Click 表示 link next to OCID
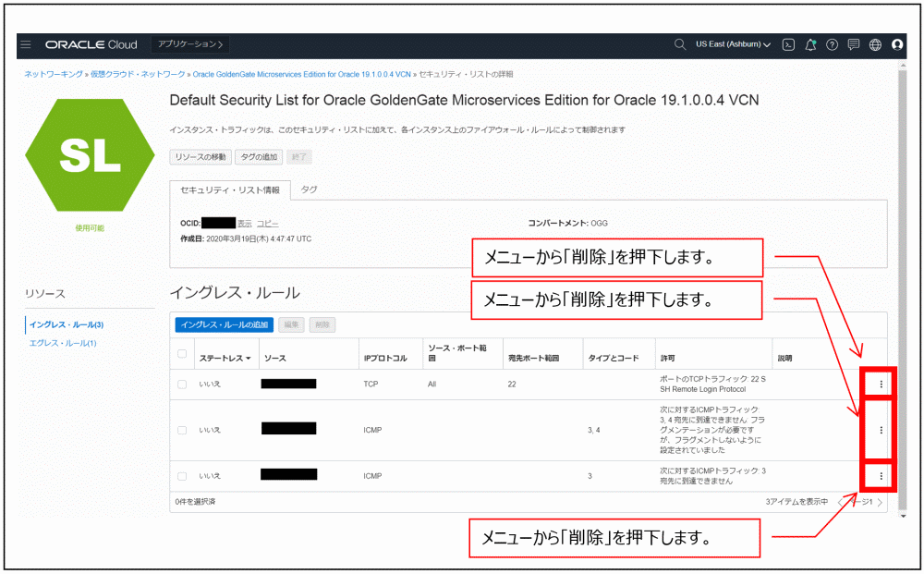 [245, 224]
